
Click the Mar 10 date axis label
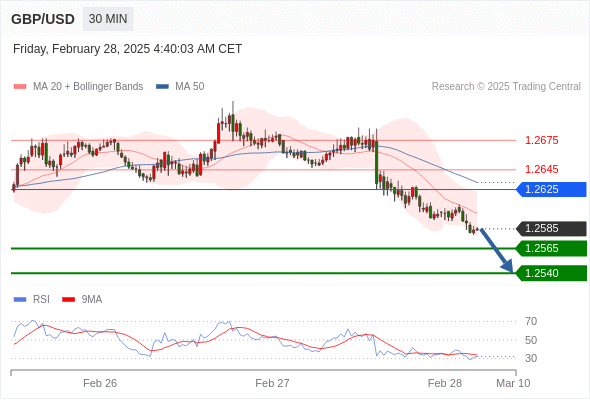coord(513,383)
